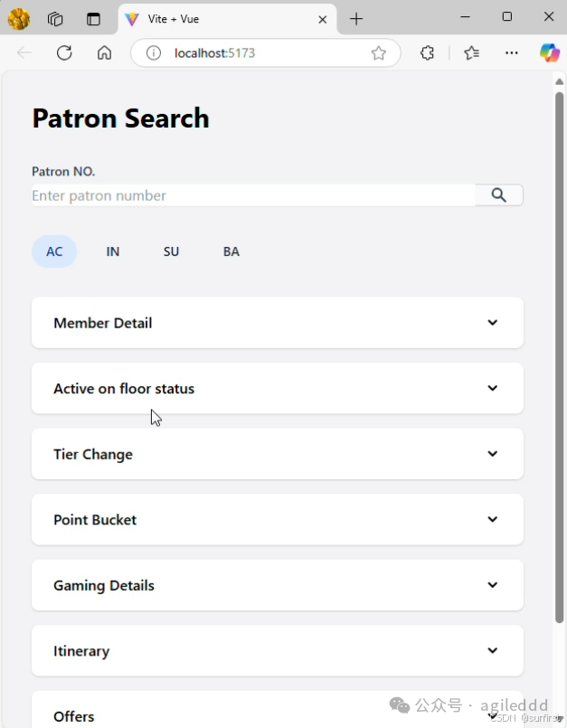Add page to favorites star icon
This screenshot has width=567, height=728.
pyautogui.click(x=379, y=53)
